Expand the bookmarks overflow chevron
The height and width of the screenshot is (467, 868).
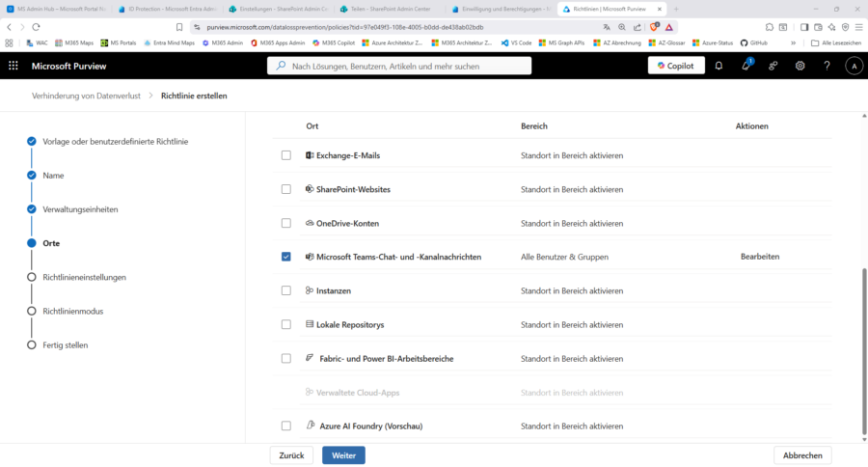(794, 42)
